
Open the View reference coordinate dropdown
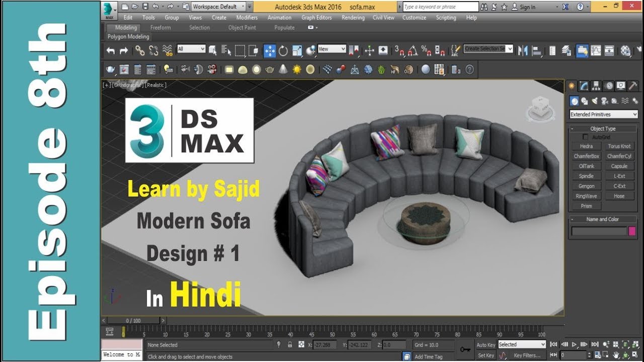pos(332,49)
